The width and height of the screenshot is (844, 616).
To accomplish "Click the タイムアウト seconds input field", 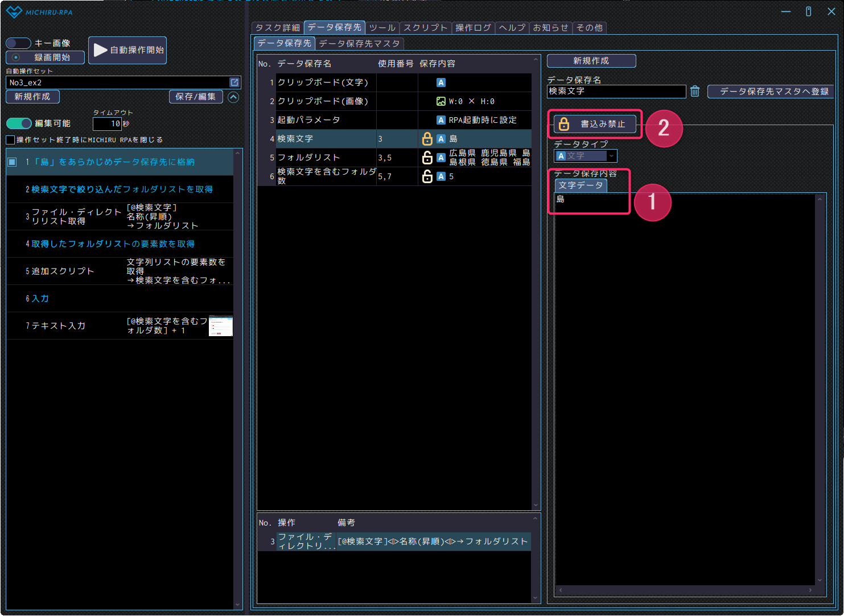I will coord(107,123).
